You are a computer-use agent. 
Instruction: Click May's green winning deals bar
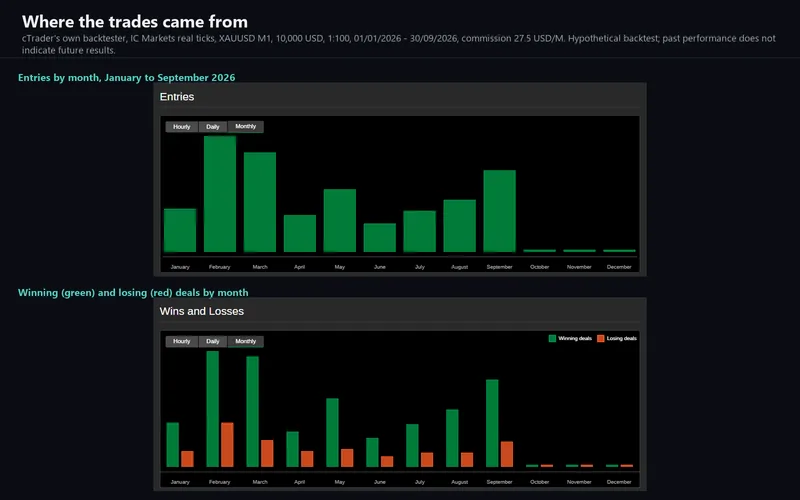coord(332,433)
